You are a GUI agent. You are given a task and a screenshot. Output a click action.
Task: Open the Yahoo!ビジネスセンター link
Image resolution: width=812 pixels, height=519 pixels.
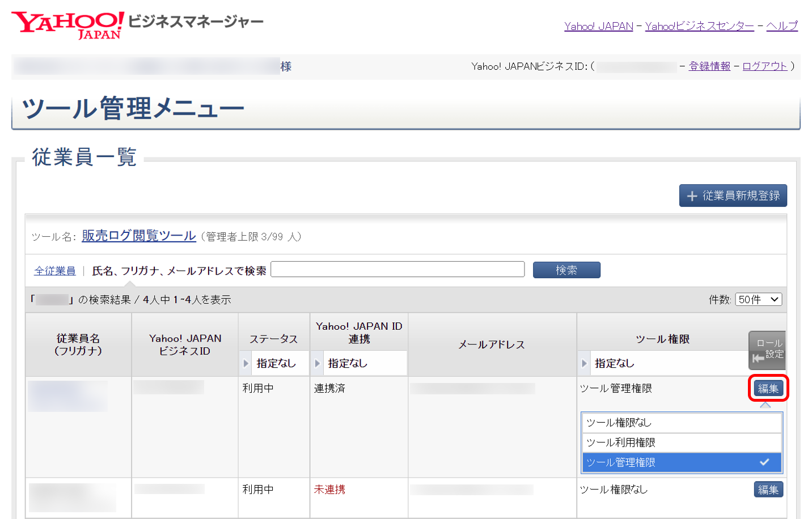(699, 26)
